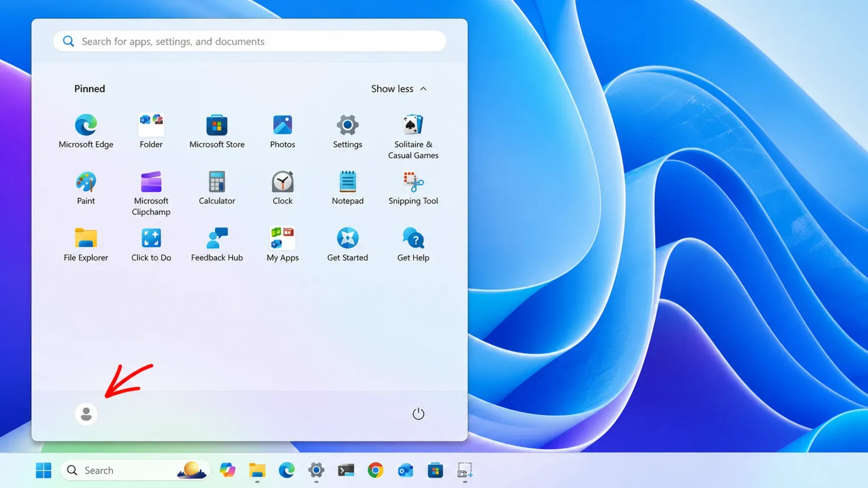Open Settings gear on the taskbar

(316, 470)
